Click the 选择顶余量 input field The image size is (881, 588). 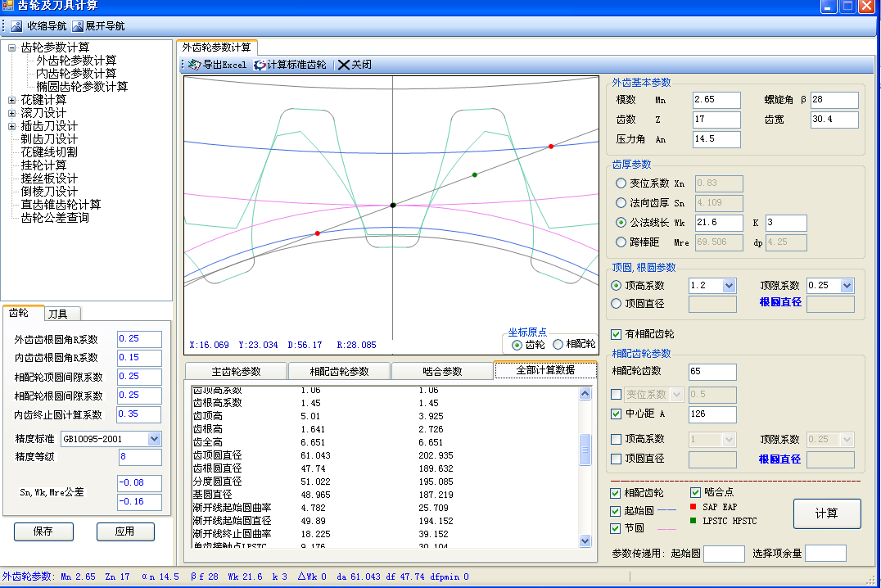pyautogui.click(x=825, y=553)
